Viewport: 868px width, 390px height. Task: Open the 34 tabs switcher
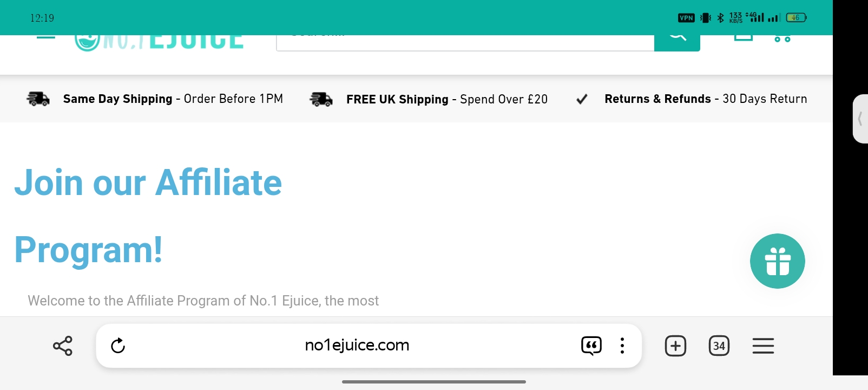pos(719,346)
